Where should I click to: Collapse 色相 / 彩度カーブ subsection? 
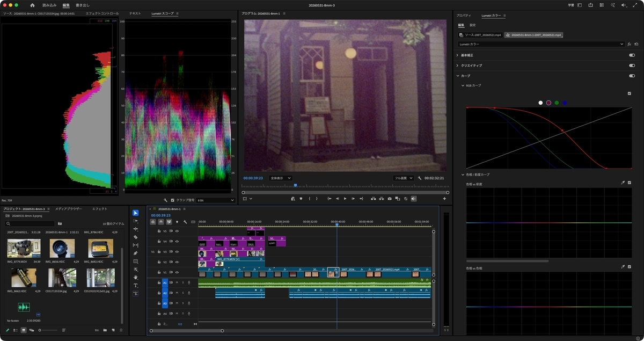[463, 175]
